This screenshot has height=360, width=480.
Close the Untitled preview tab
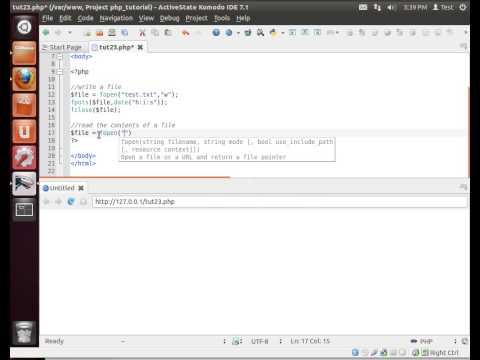coord(81,188)
